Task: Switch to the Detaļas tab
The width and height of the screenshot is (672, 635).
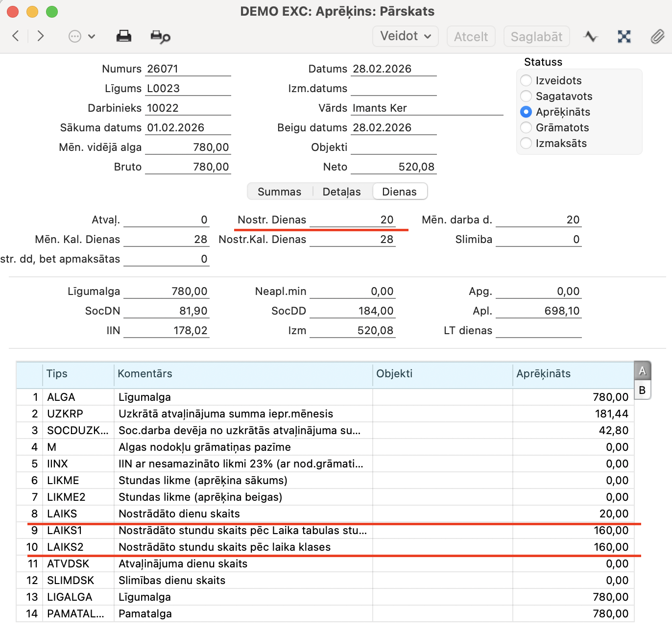Action: tap(341, 192)
